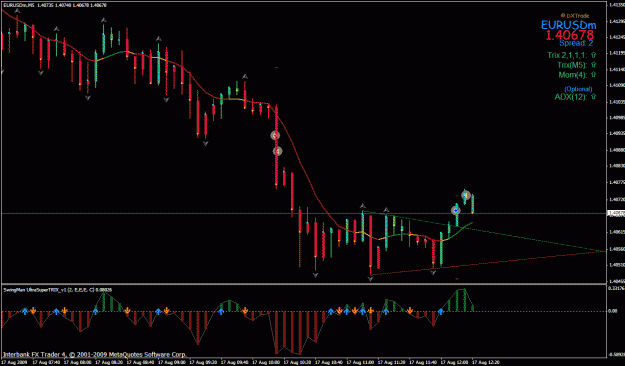The width and height of the screenshot is (625, 366).
Task: Select the up fractal arrow above the 09:55 candle
Action: point(245,76)
